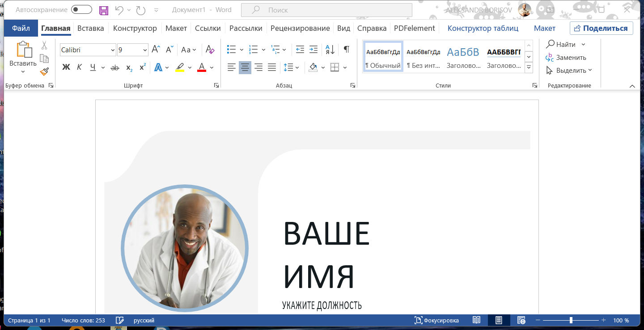This screenshot has width=644, height=330.
Task: Toggle bold Ж formatting
Action: click(x=66, y=67)
